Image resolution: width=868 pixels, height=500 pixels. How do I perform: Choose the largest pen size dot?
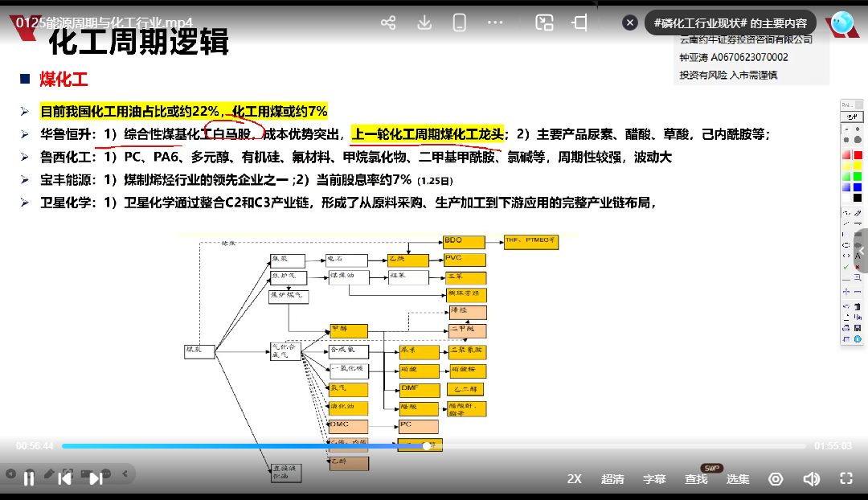coord(858,139)
